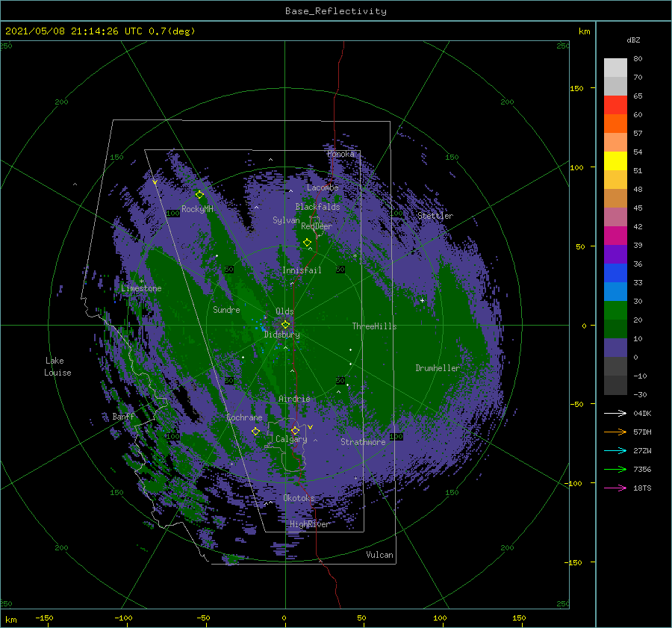
Task: Select the cyan 27ZW arrow in legend
Action: click(615, 450)
